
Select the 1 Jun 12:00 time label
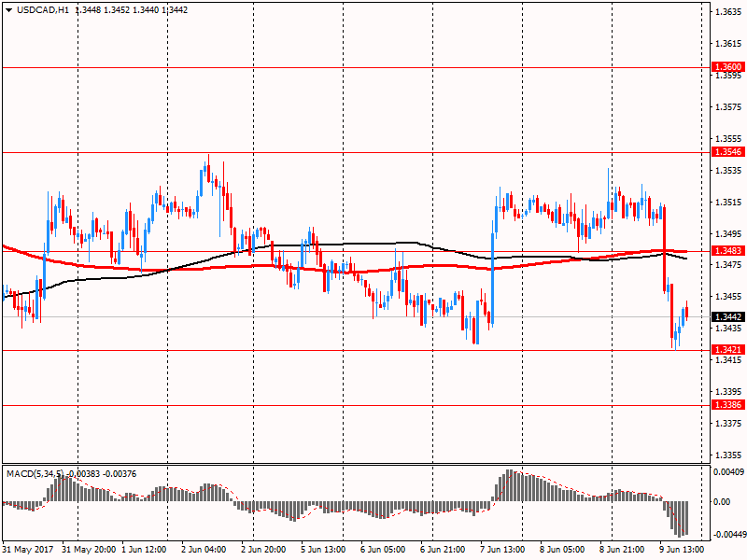144,550
